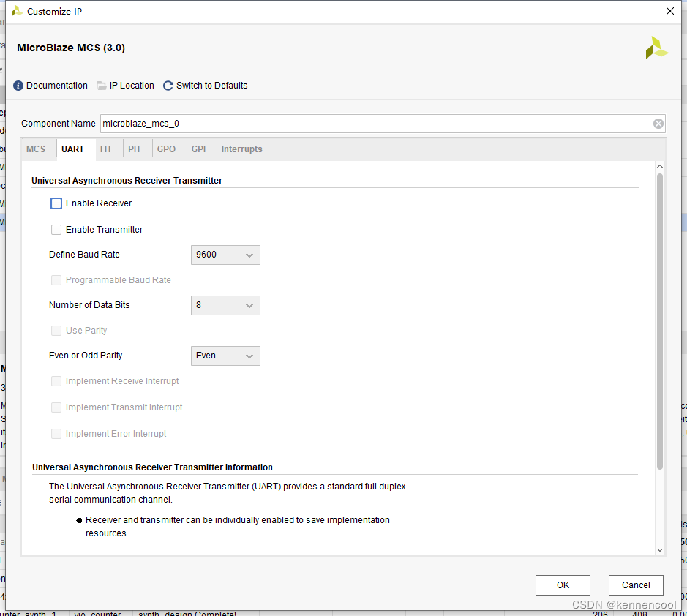687x616 pixels.
Task: Click the OK button
Action: 563,585
